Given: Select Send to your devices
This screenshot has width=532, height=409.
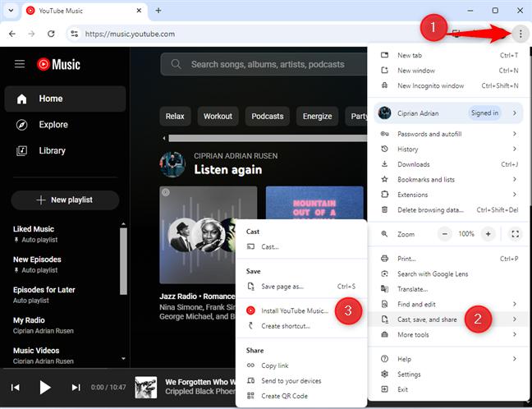Looking at the screenshot, I should [x=301, y=381].
